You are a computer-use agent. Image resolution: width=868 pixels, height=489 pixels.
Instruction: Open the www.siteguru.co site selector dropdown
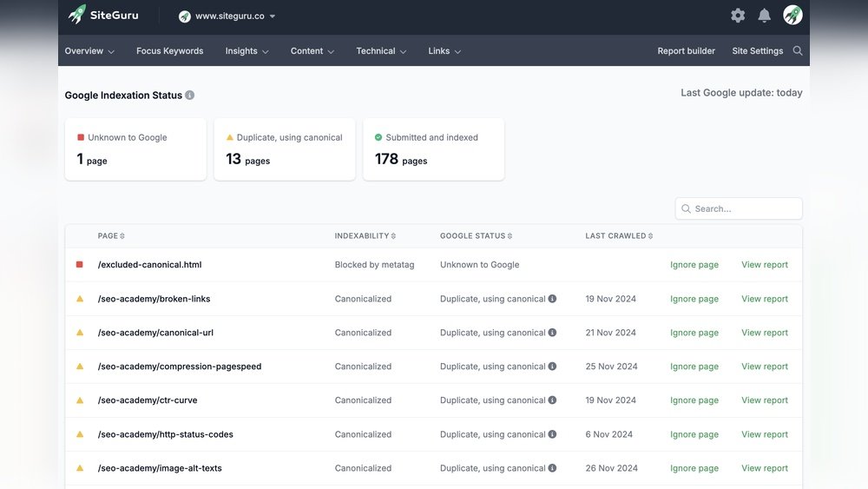point(227,17)
